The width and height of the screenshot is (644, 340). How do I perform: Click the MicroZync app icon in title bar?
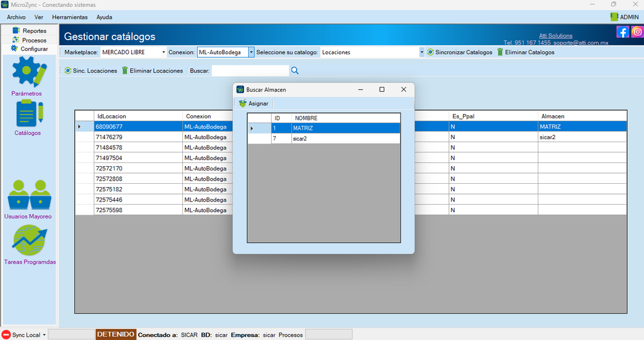pos(4,4)
